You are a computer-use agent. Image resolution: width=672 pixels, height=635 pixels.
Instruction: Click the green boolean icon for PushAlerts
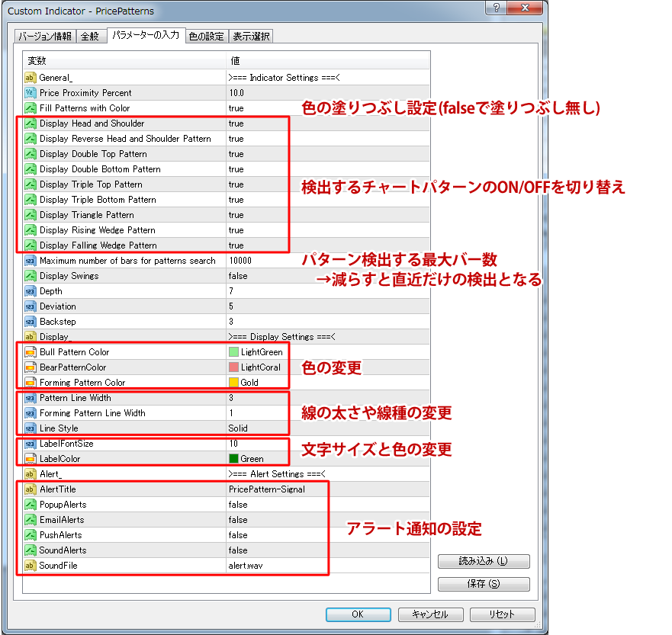pos(31,534)
